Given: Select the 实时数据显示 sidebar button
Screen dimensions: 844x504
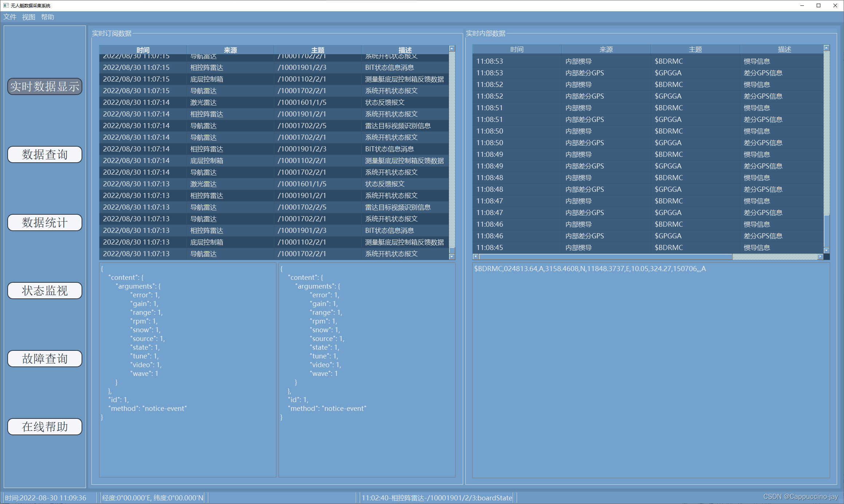Looking at the screenshot, I should [45, 87].
